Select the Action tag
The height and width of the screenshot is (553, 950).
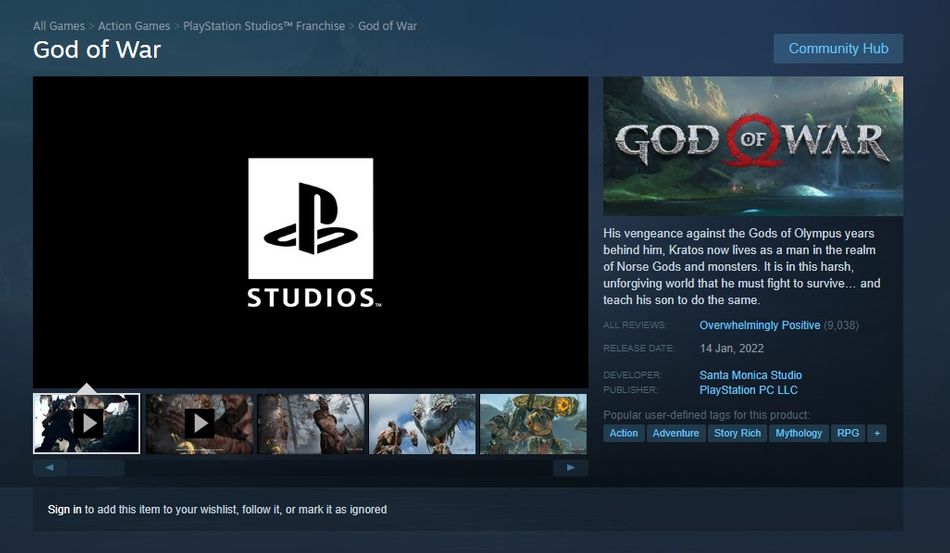(x=623, y=433)
